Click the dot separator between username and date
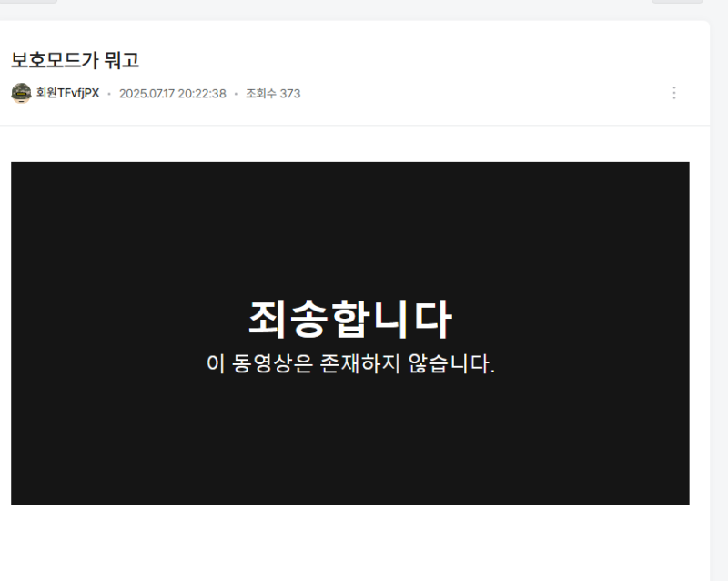 pyautogui.click(x=109, y=94)
